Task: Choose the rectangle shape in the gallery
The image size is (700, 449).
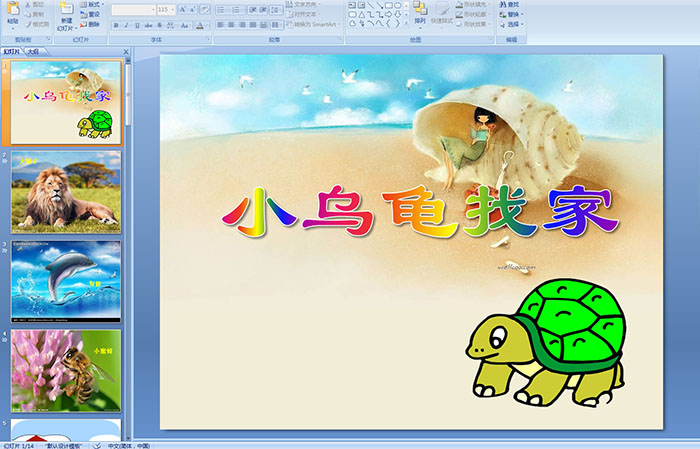Action: point(388,5)
